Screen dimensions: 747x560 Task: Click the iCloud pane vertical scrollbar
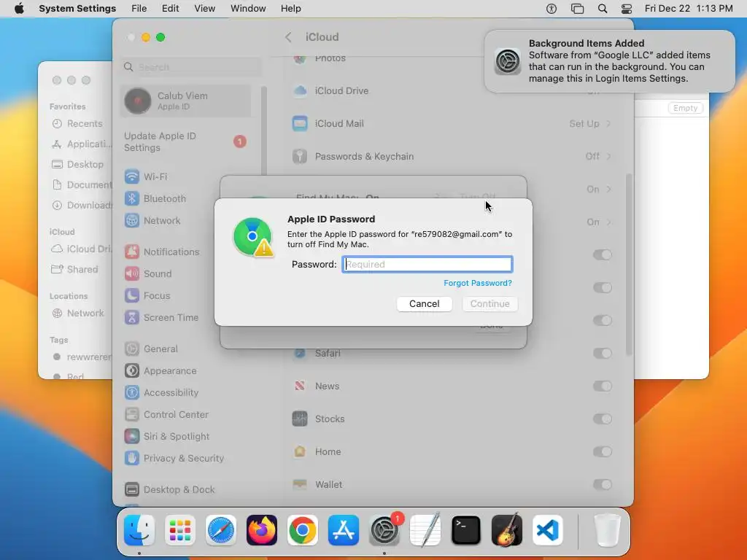(x=628, y=265)
